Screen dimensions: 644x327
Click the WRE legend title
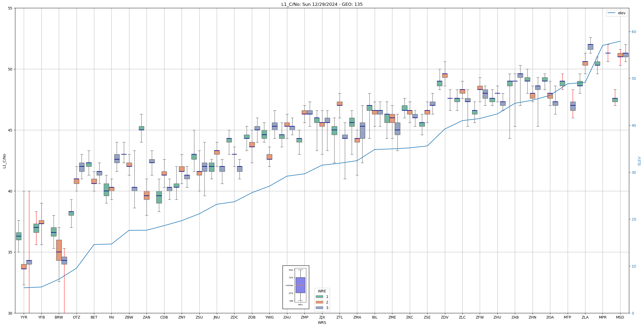coord(322,291)
